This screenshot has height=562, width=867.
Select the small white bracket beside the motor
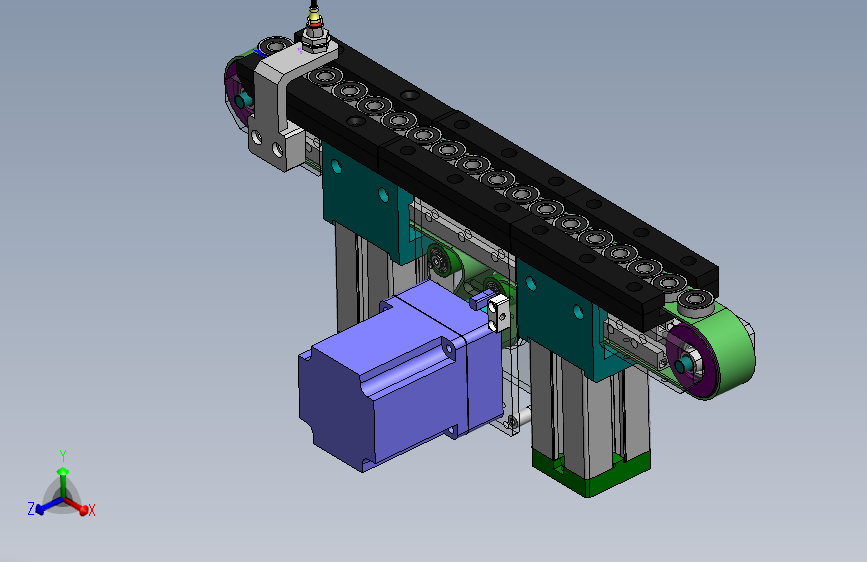498,313
